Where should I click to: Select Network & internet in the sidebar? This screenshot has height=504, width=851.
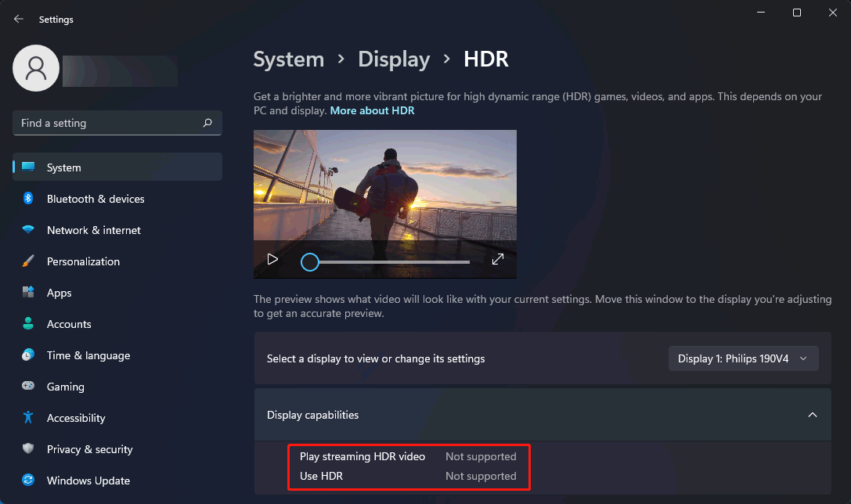93,230
